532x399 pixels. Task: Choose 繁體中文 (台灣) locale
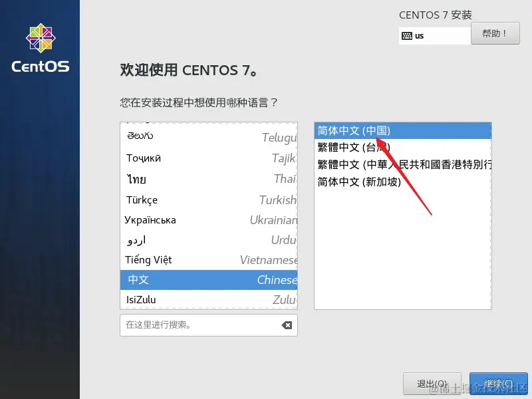[403, 147]
